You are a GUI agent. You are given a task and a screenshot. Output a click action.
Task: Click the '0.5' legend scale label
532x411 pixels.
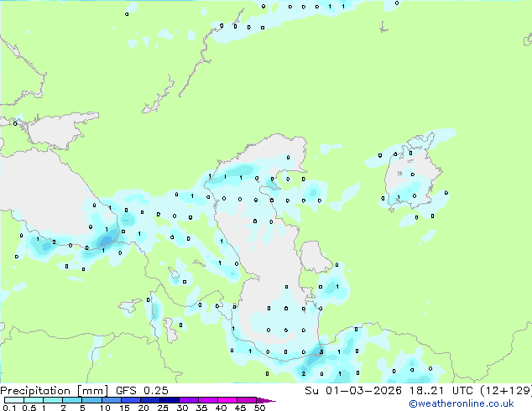coord(29,408)
